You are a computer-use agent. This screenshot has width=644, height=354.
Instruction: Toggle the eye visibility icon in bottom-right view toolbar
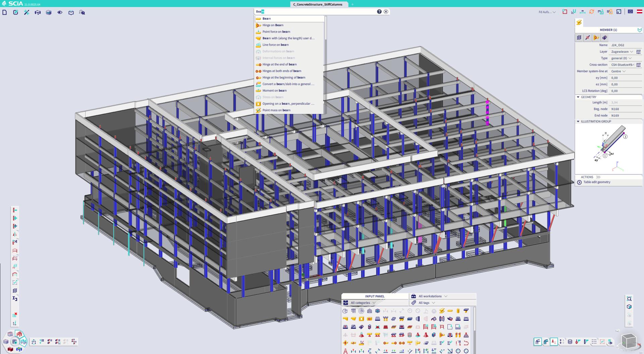coord(611,343)
